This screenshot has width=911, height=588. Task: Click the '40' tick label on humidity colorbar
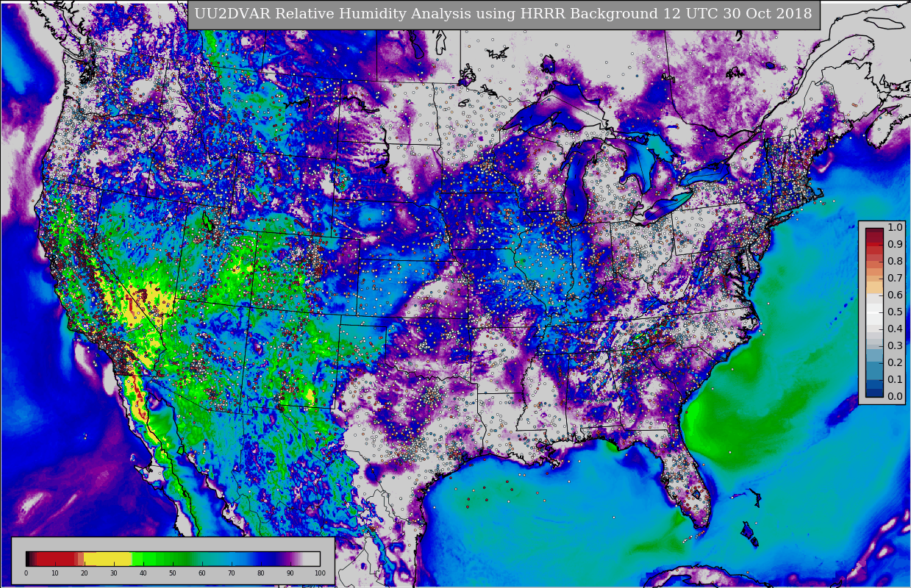[143, 573]
